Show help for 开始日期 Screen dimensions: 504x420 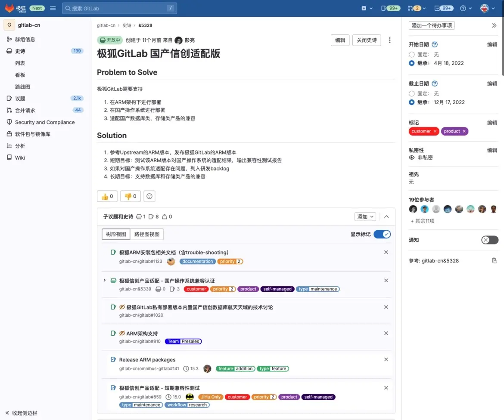435,45
